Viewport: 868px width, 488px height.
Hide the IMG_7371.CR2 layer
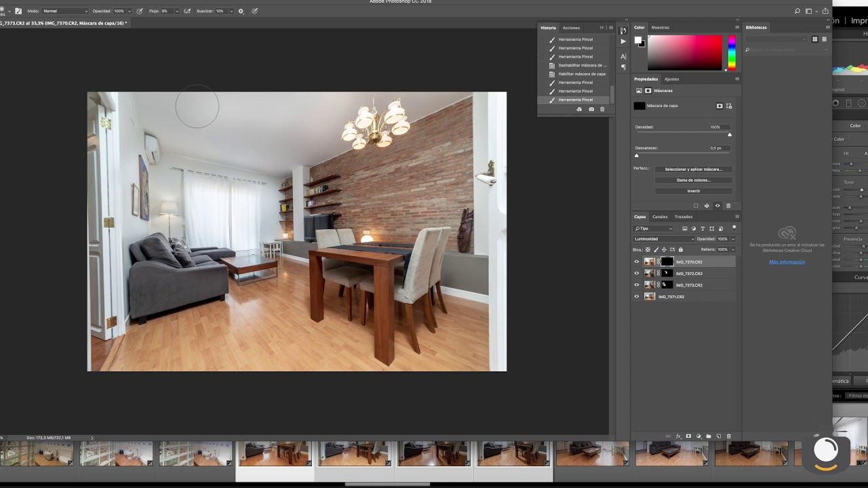tap(636, 296)
